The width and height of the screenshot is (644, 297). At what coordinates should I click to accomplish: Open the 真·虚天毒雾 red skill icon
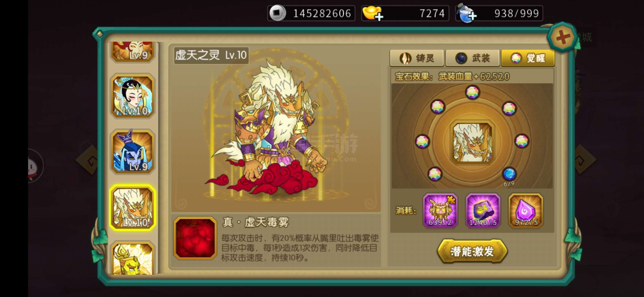pyautogui.click(x=195, y=238)
